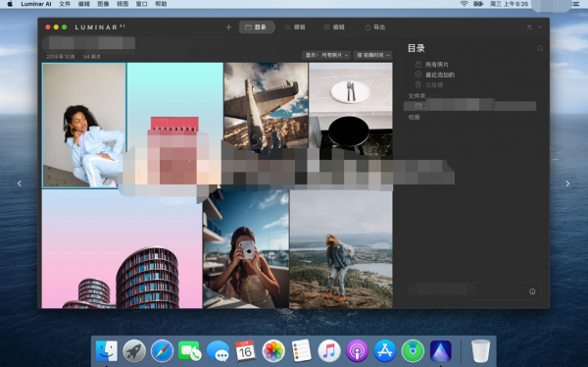Open Launchpad rocket icon in dock
This screenshot has height=367, width=588.
[x=134, y=351]
